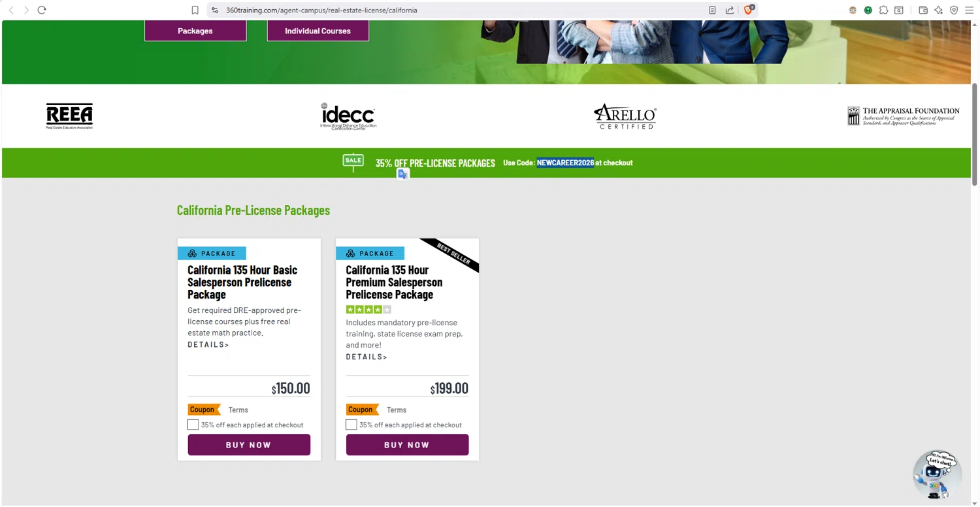The image size is (980, 507).
Task: Reload the page with the refresh icon
Action: (42, 10)
